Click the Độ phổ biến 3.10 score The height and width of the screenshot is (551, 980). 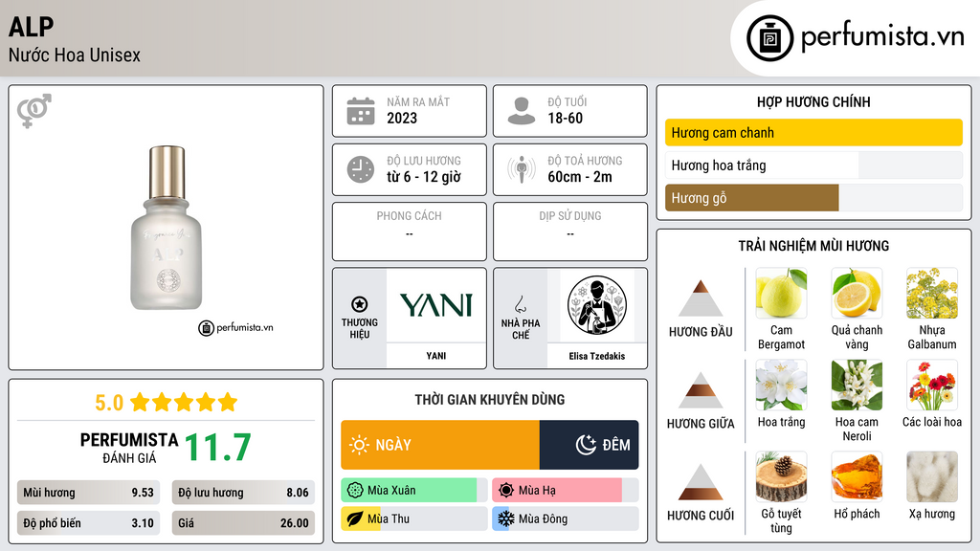click(89, 523)
